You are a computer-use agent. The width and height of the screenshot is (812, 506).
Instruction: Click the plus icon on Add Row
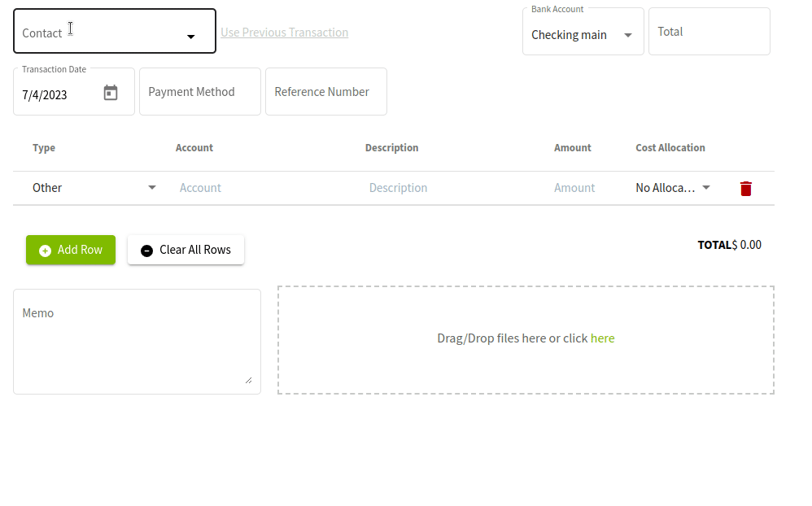pos(46,251)
